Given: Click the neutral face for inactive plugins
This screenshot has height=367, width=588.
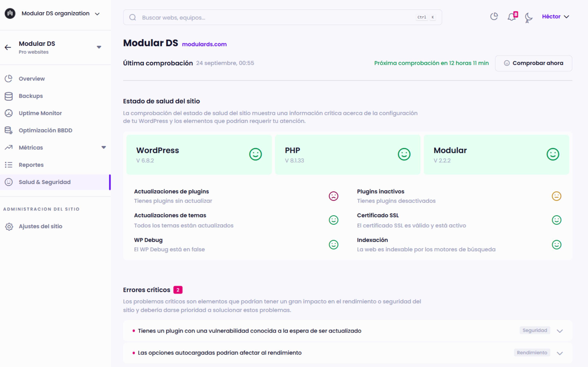Looking at the screenshot, I should click(x=556, y=196).
